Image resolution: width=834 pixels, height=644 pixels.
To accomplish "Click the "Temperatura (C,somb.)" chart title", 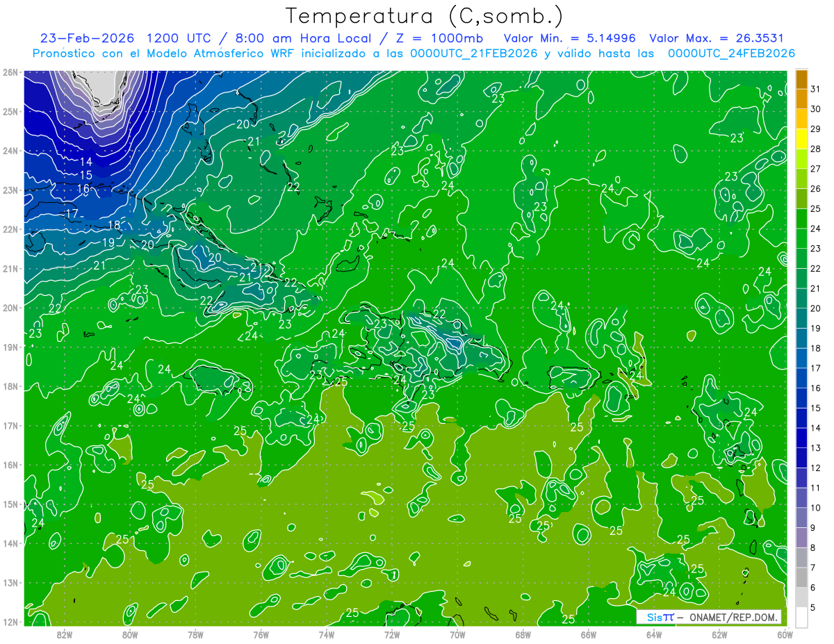I will tap(424, 16).
